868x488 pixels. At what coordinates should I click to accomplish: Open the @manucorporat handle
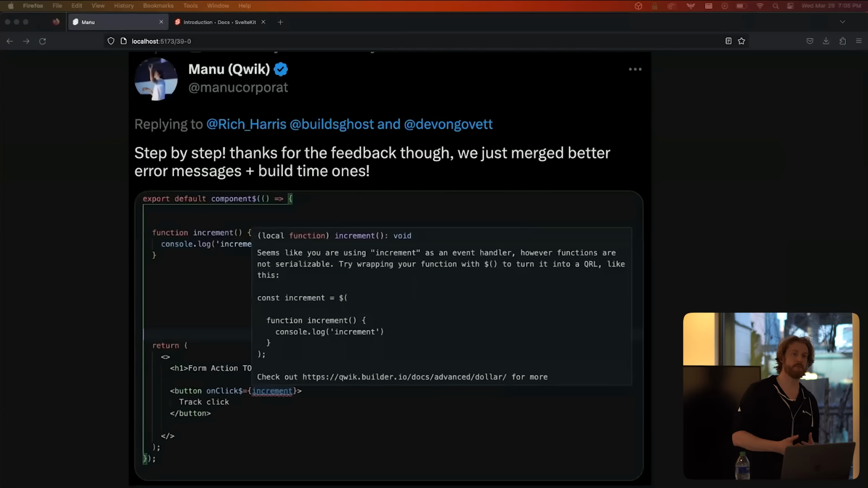pyautogui.click(x=238, y=87)
